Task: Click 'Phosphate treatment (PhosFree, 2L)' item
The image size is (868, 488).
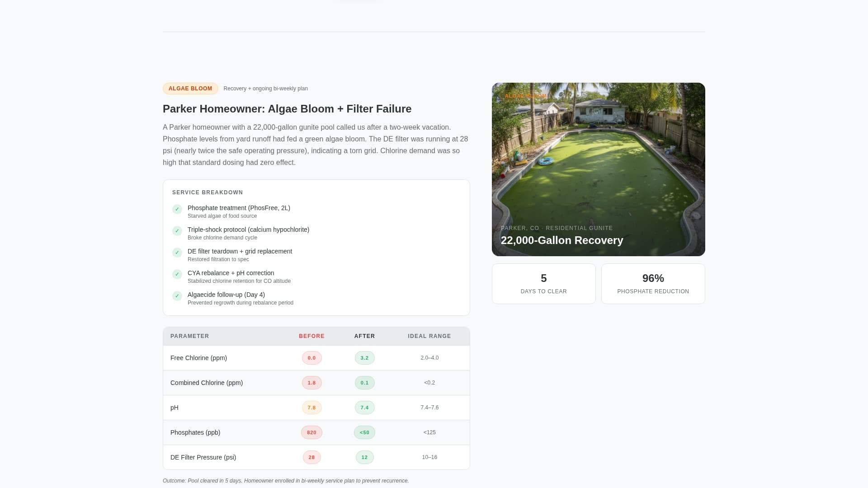Action: [239, 208]
